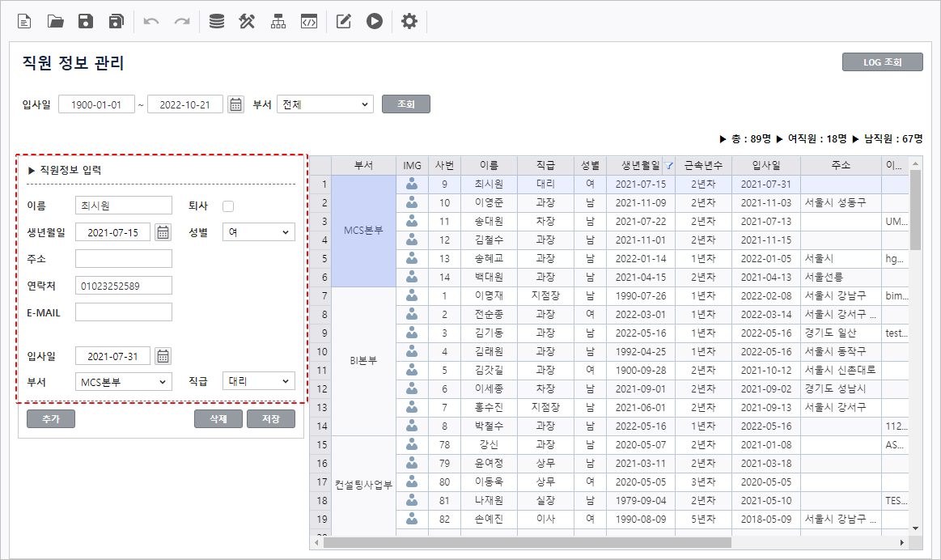Toggle the 퇴사 checkbox
The height and width of the screenshot is (560, 941).
click(228, 206)
